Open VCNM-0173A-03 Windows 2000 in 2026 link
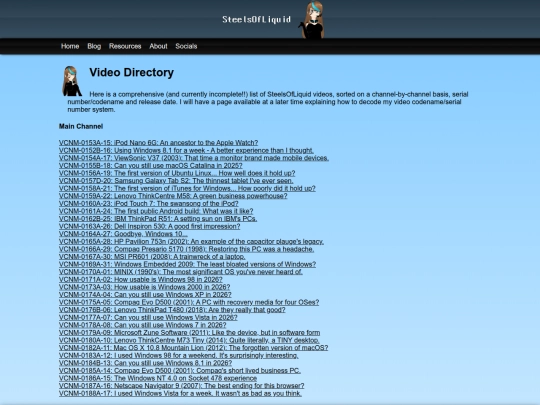The width and height of the screenshot is (540, 405). [x=145, y=287]
